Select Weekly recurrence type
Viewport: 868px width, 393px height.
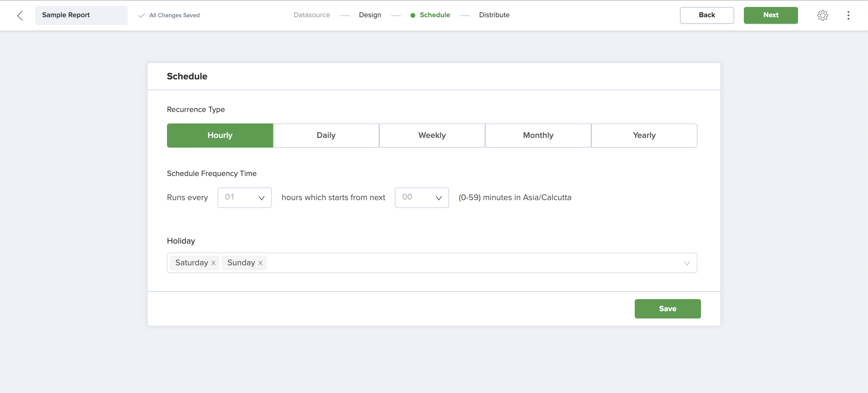tap(432, 135)
